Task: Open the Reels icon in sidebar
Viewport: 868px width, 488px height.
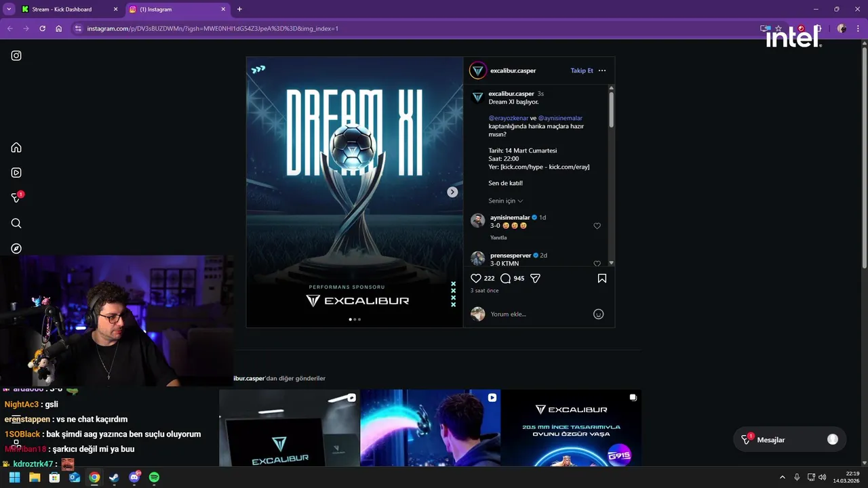Action: pos(16,173)
